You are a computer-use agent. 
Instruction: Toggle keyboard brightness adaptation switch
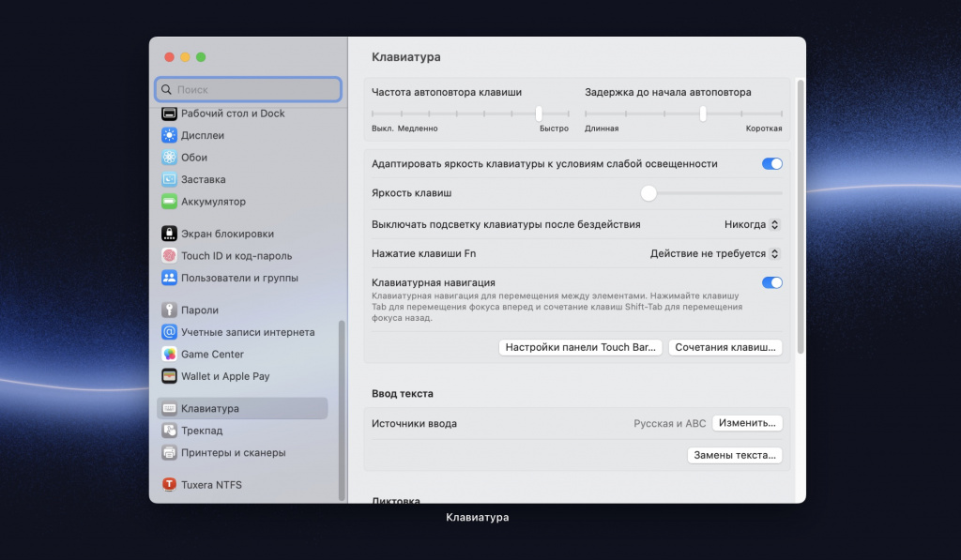pos(771,163)
